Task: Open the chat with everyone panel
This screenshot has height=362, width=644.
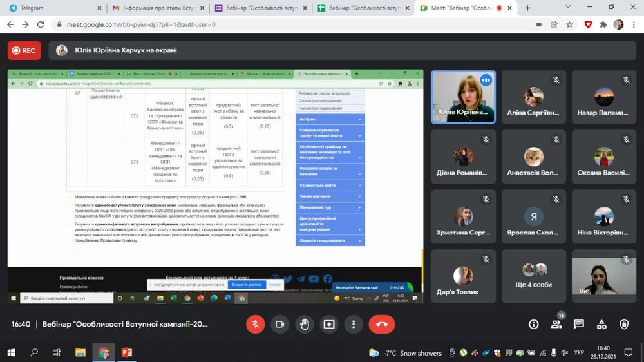Action: pos(579,324)
